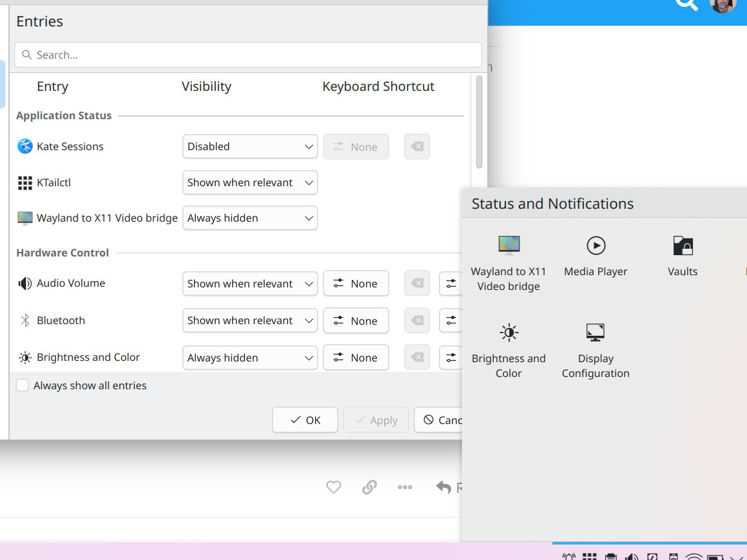Copy post link with the chain icon
The image size is (747, 560).
[369, 487]
